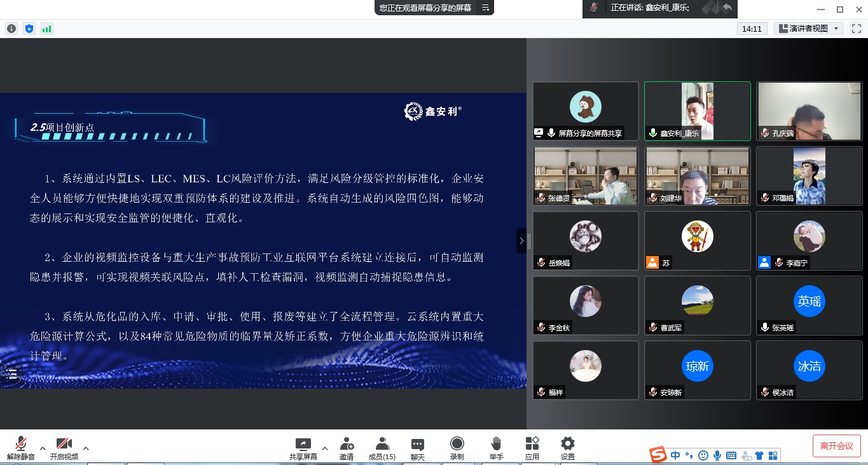The height and width of the screenshot is (465, 868).
Task: Expand the audio options arrow beside 解除静音
Action: pos(43,448)
